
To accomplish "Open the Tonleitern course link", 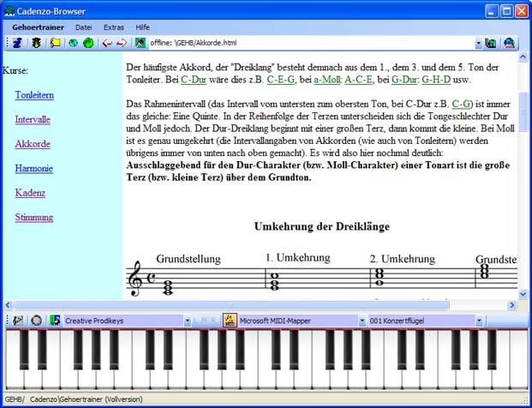I will pyautogui.click(x=33, y=95).
